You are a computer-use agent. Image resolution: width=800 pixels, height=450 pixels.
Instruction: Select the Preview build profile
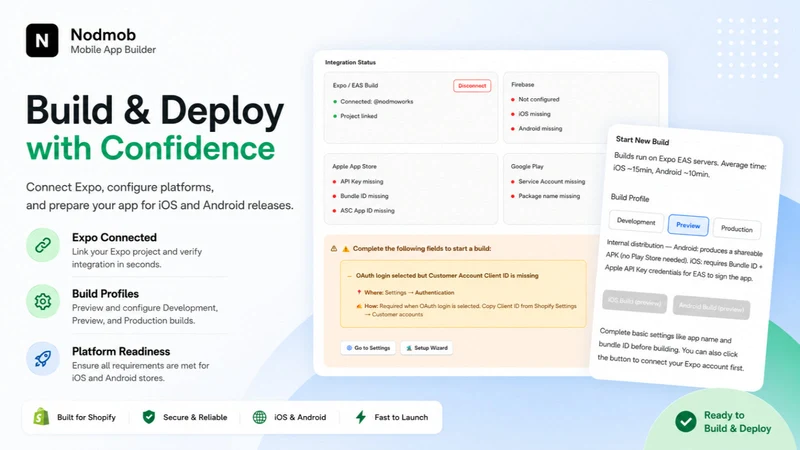point(688,225)
